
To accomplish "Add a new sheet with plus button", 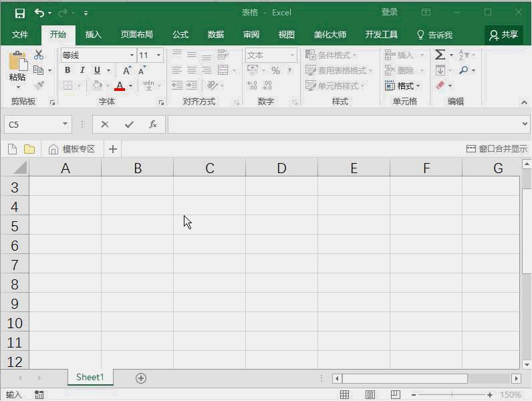I will click(x=141, y=378).
